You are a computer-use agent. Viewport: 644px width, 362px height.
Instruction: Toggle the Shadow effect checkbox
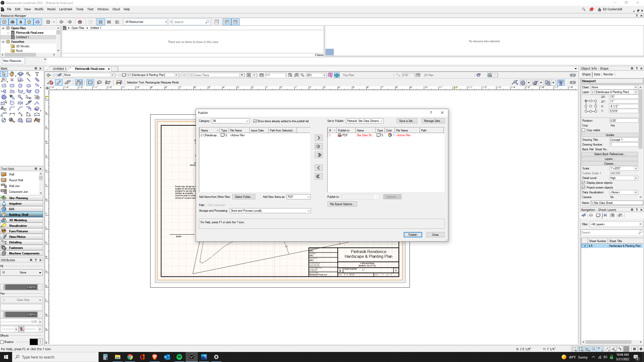[2, 342]
